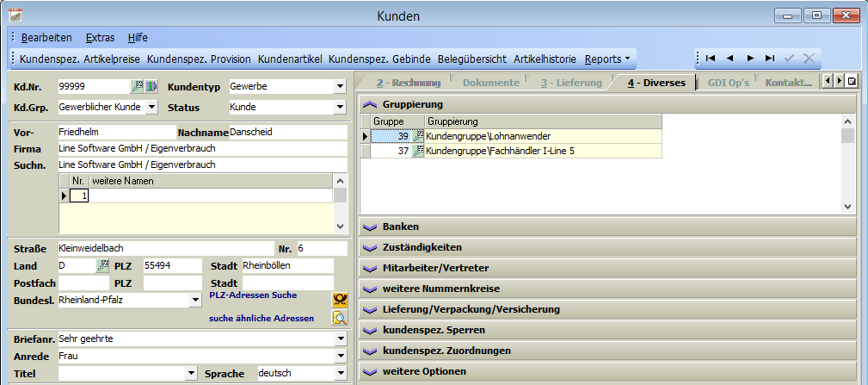Open the Kundentyp dropdown
Image resolution: width=868 pixels, height=385 pixels.
(340, 87)
